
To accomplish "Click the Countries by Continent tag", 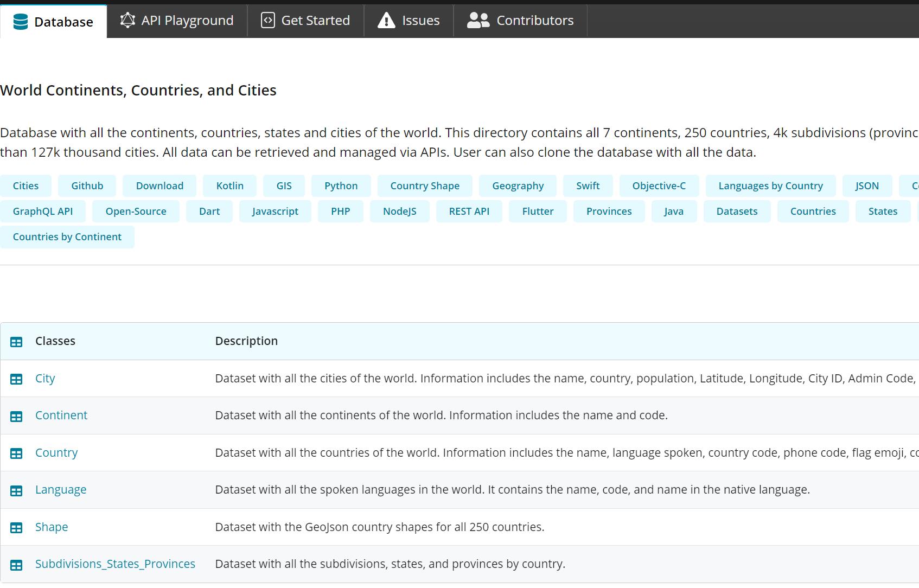I will (67, 237).
